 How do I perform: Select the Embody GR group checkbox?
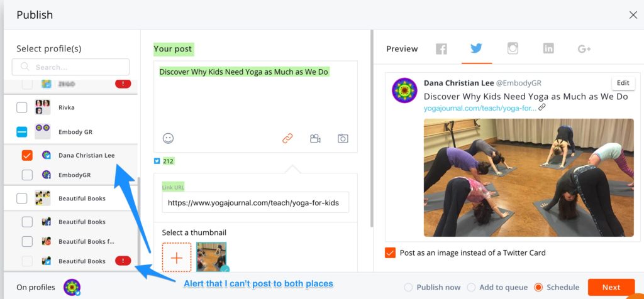pos(22,132)
